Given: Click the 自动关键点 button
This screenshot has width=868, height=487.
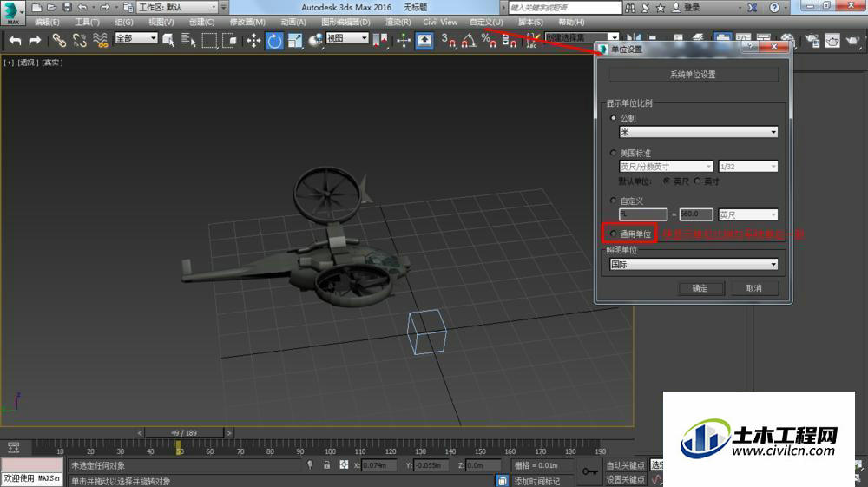Looking at the screenshot, I should click(x=626, y=465).
